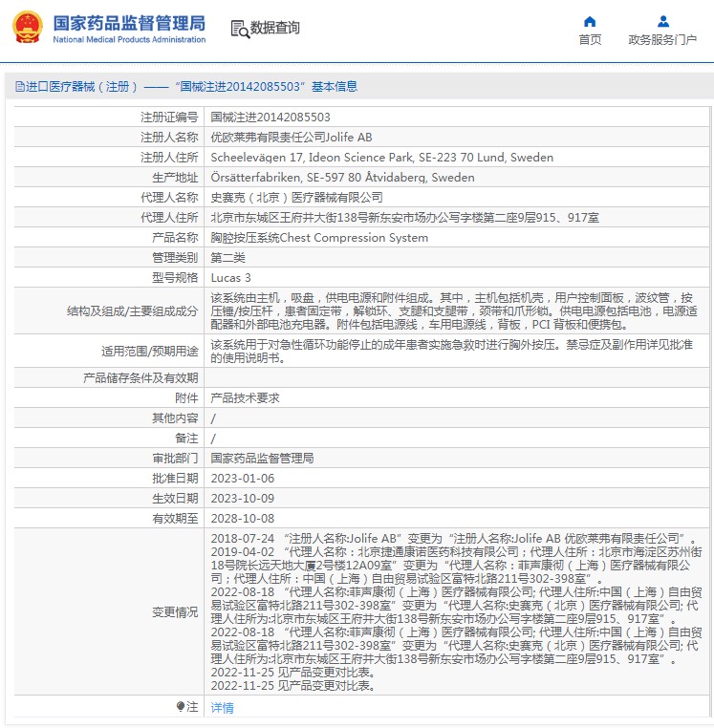Image resolution: width=714 pixels, height=728 pixels.
Task: Click the 批准日期 label
Action: click(175, 478)
